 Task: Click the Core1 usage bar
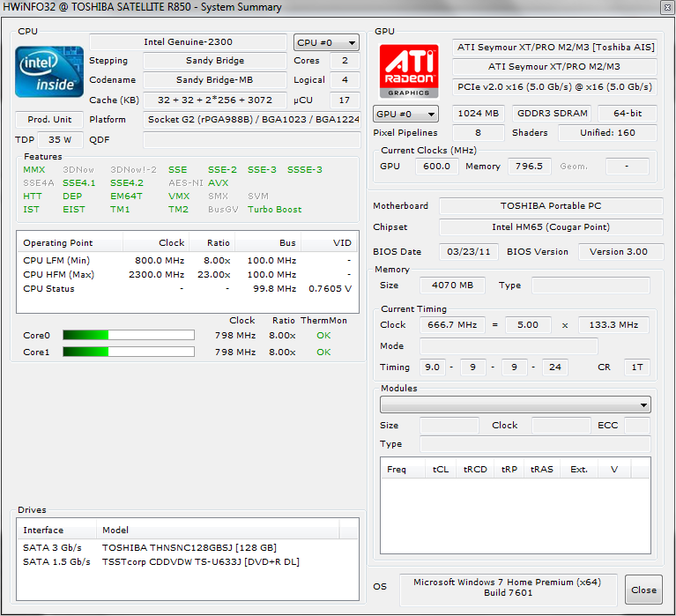tap(129, 352)
